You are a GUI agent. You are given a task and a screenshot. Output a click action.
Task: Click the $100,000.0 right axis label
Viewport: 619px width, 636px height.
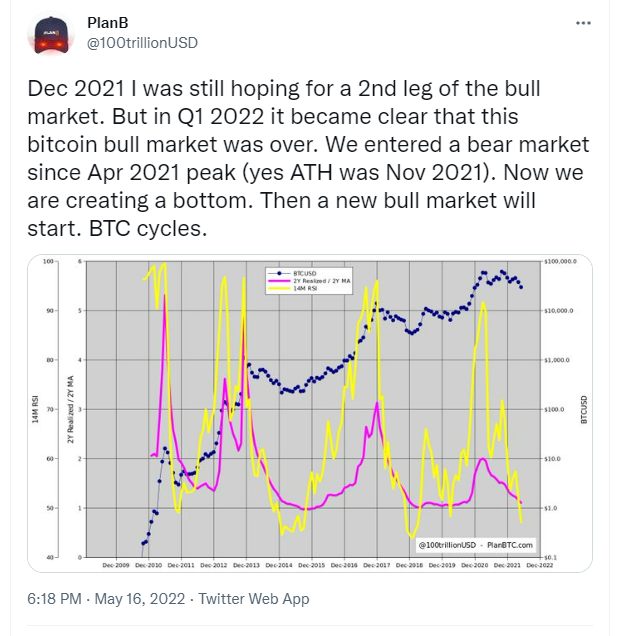(x=560, y=261)
